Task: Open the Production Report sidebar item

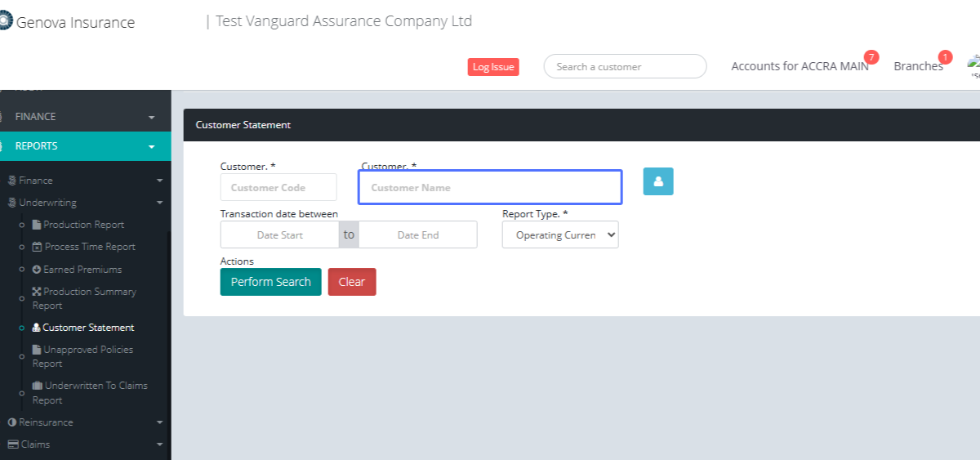Action: (83, 225)
